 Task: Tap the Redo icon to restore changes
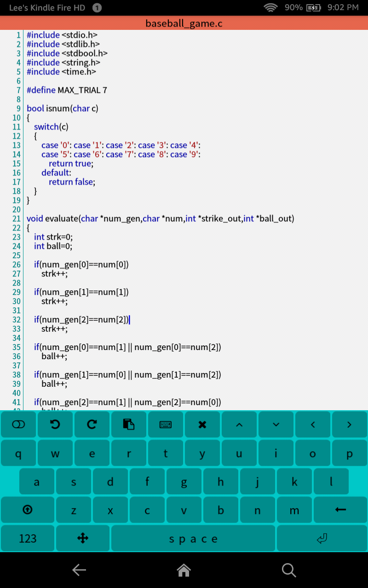(x=92, y=424)
